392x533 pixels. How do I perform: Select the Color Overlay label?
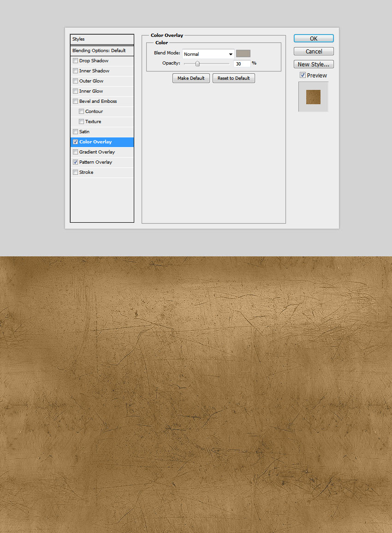(x=95, y=142)
